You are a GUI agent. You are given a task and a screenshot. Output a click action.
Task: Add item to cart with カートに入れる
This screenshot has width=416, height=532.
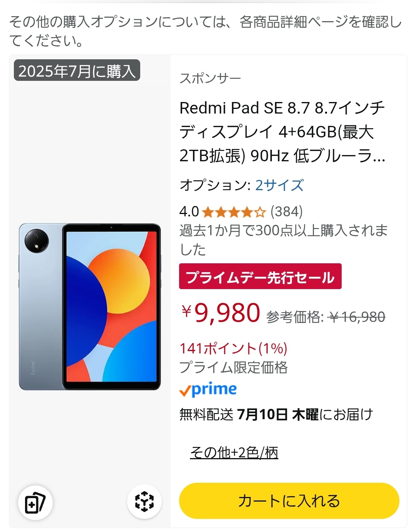289,501
